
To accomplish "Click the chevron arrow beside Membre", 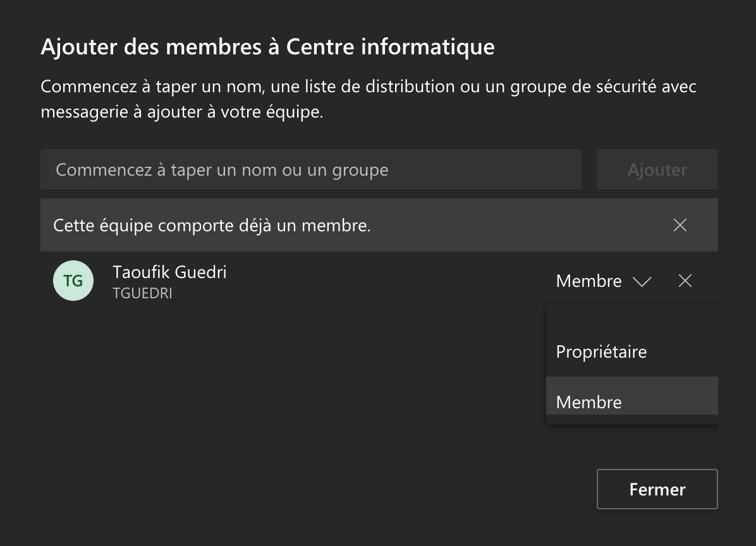I will 642,282.
